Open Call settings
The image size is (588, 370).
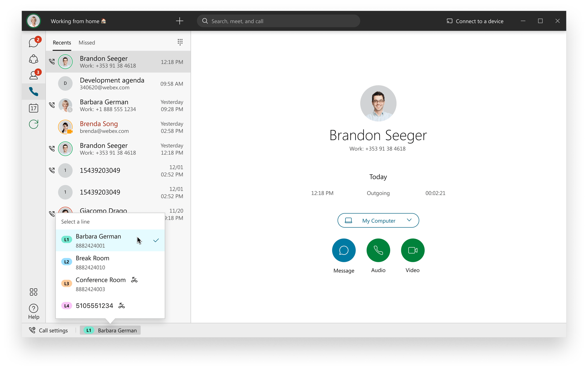pos(49,330)
